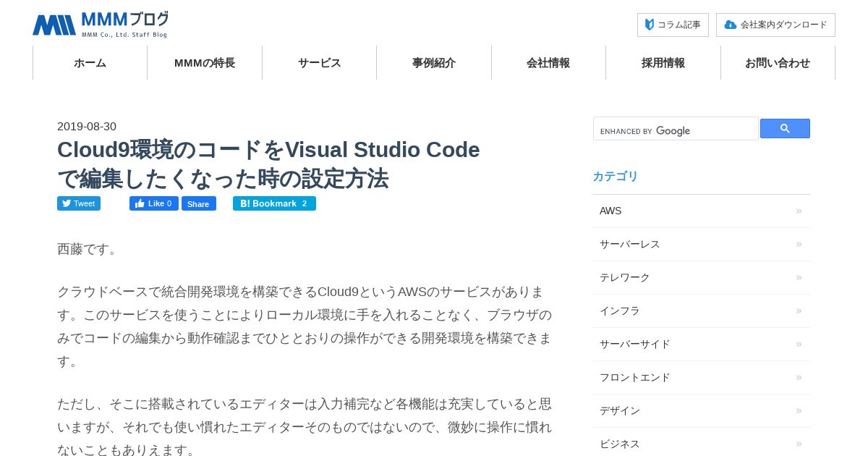Open the サービス menu item
This screenshot has height=456, width=868.
point(319,63)
